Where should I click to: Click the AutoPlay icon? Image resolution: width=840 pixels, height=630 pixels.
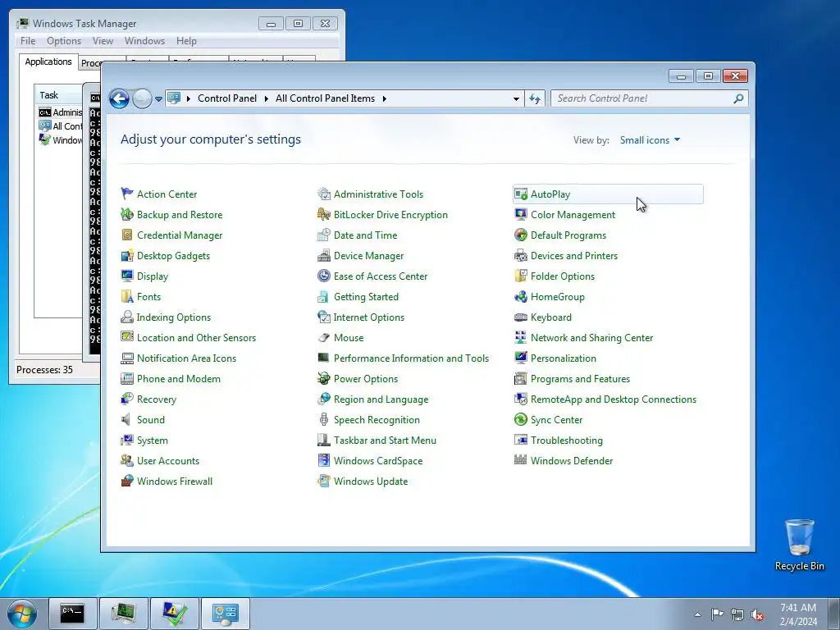[521, 194]
